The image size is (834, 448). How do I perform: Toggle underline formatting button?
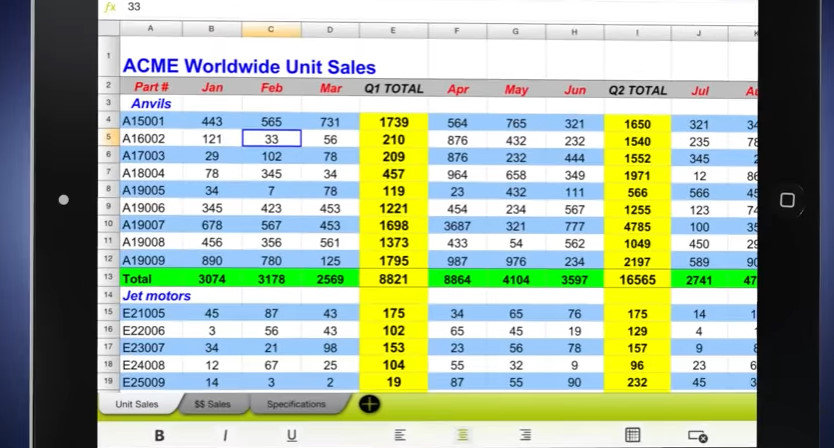coord(291,435)
